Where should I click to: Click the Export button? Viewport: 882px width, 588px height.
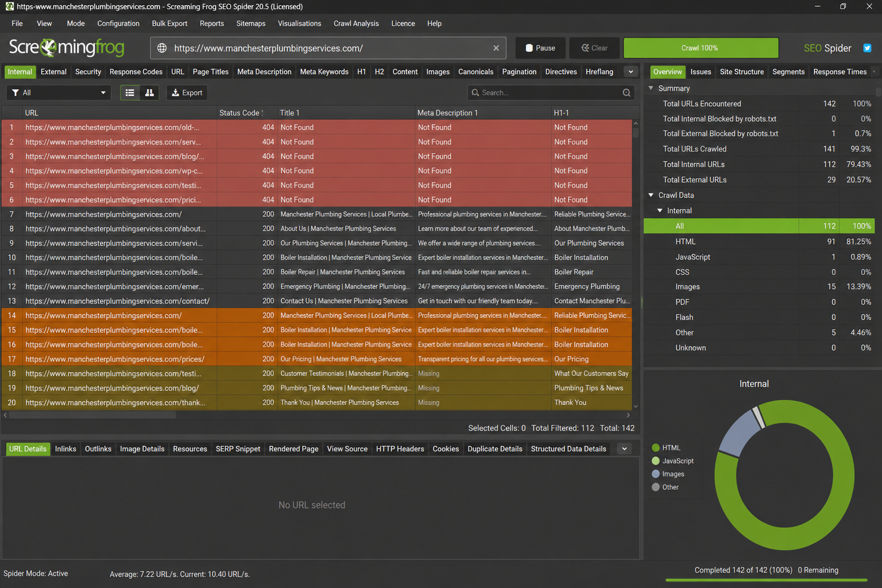(x=187, y=92)
